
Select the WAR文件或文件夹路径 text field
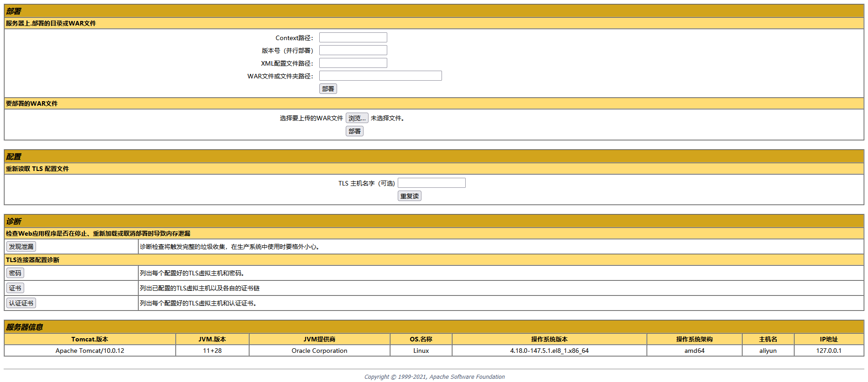click(380, 76)
